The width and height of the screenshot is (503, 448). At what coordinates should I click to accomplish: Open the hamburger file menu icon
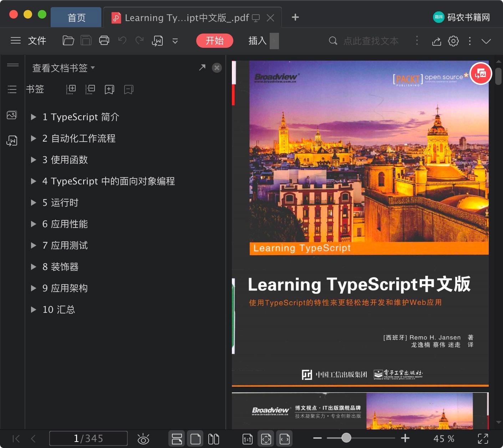click(16, 41)
